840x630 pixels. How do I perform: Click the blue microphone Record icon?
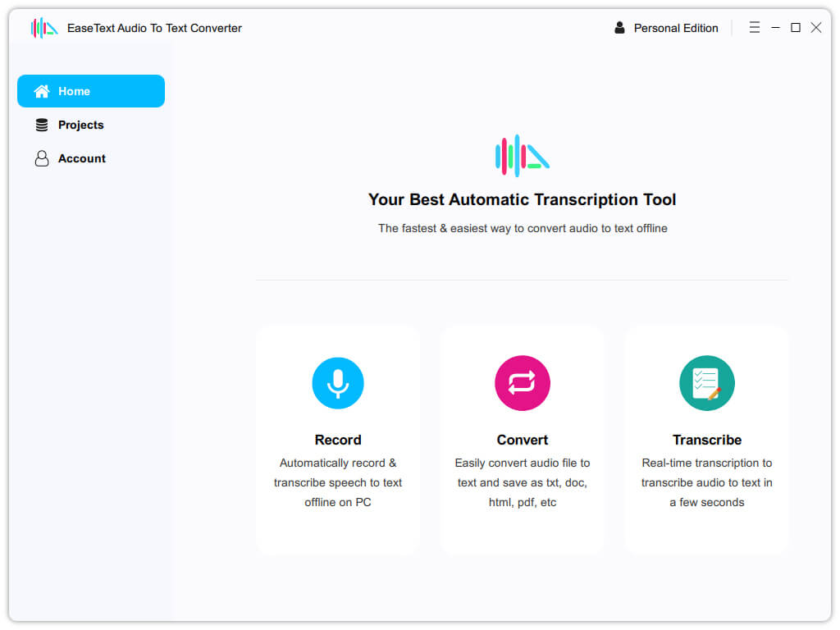click(337, 383)
